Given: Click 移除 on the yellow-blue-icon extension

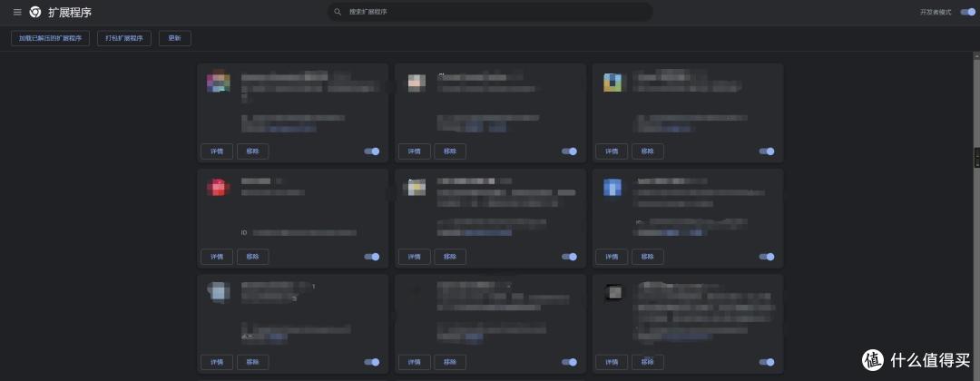Looking at the screenshot, I should [648, 151].
